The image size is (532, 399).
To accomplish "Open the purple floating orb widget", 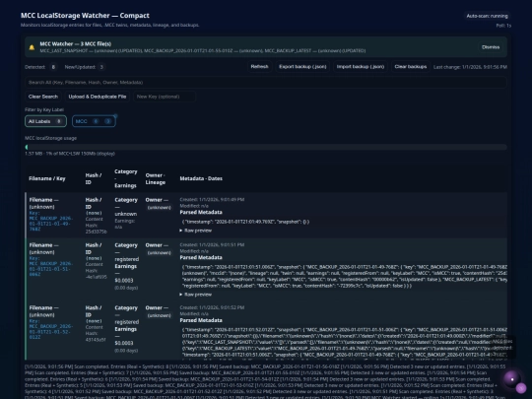I will 512,379.
